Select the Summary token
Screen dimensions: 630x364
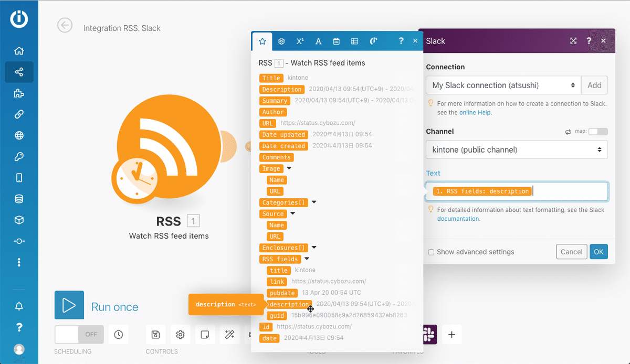pyautogui.click(x=275, y=100)
